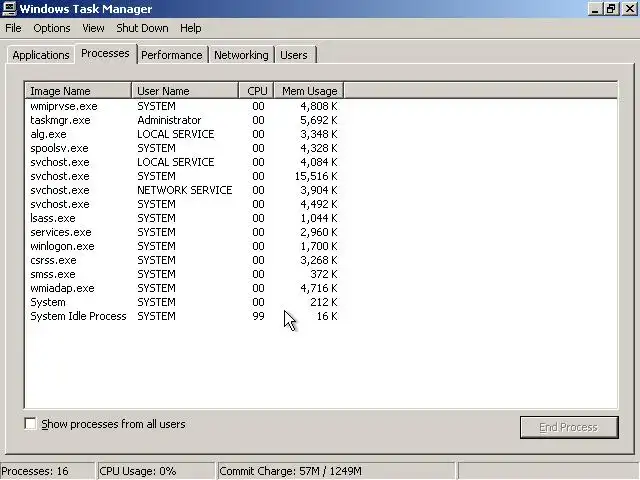Select svchost.exe using 4,084 K memory

[184, 162]
